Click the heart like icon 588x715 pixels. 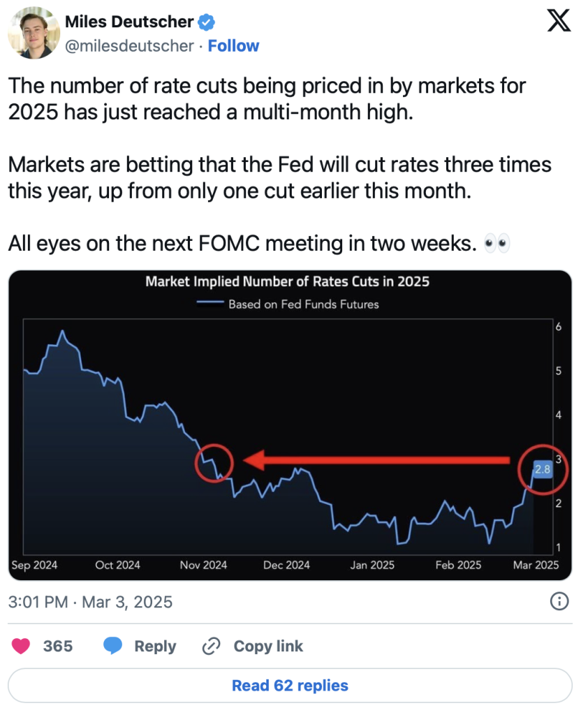tap(22, 647)
